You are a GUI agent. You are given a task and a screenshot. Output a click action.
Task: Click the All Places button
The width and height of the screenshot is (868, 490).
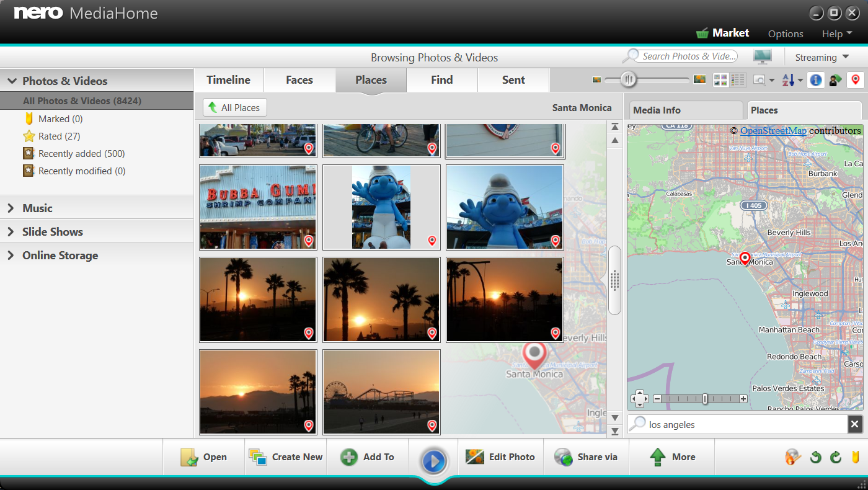(x=235, y=107)
